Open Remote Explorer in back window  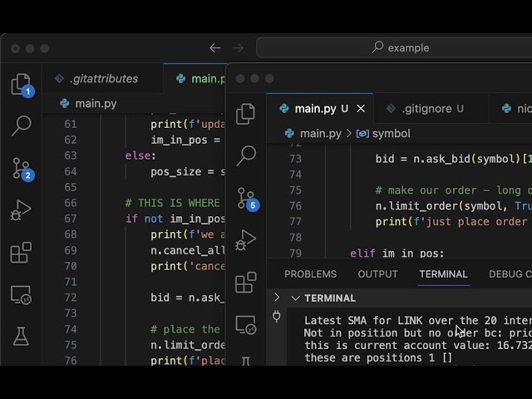tap(21, 295)
